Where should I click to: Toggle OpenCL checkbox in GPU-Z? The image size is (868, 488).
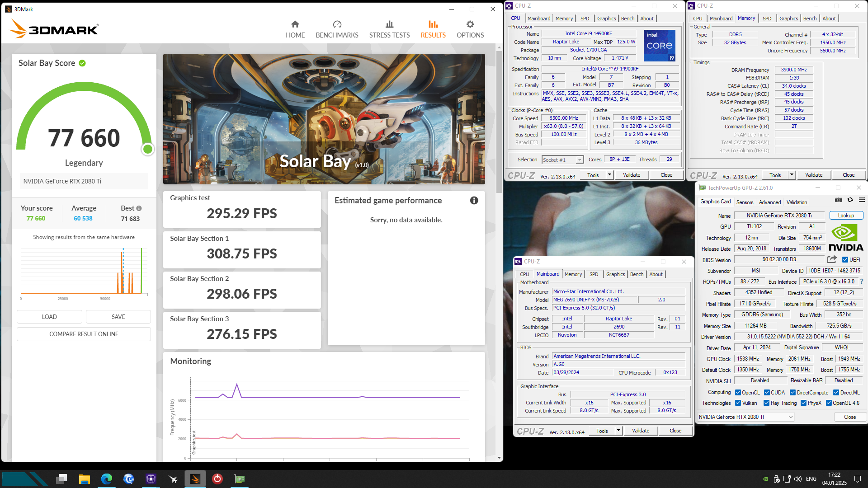(738, 393)
